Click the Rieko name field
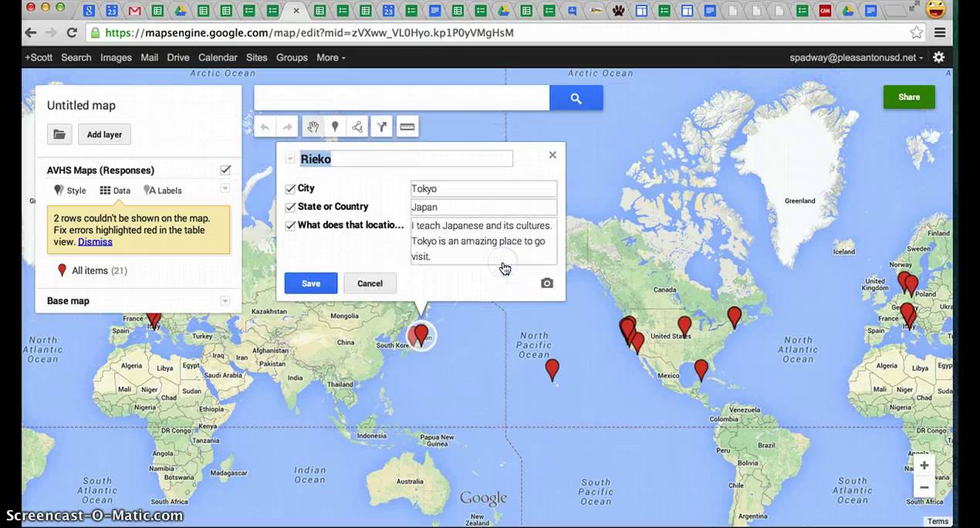Image resolution: width=980 pixels, height=528 pixels. tap(406, 158)
